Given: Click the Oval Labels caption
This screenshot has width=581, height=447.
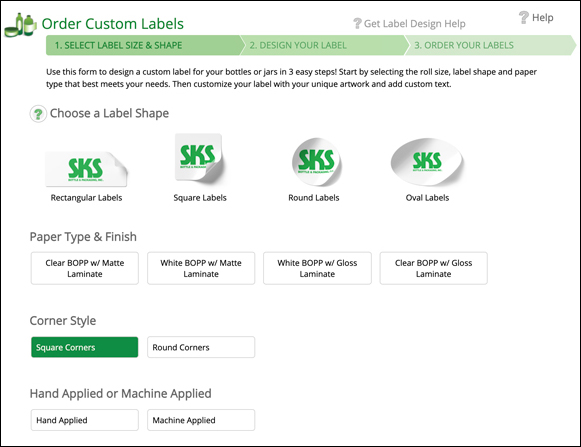Looking at the screenshot, I should tap(427, 198).
